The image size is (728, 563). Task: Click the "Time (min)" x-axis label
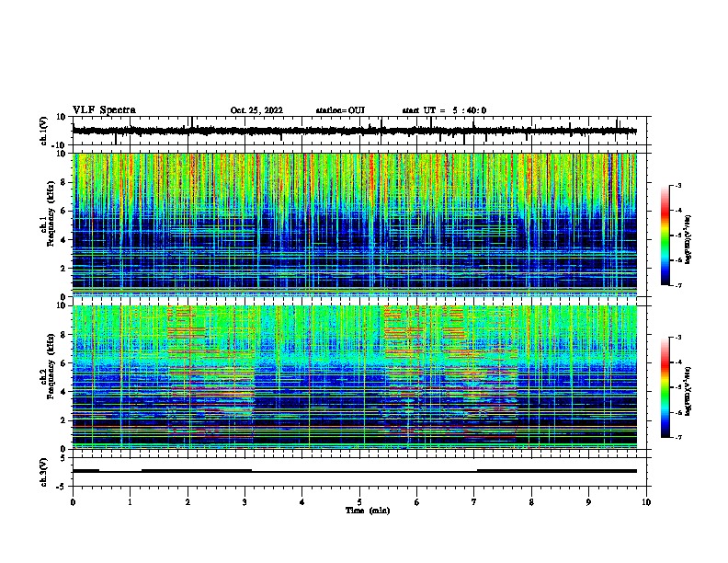click(368, 511)
